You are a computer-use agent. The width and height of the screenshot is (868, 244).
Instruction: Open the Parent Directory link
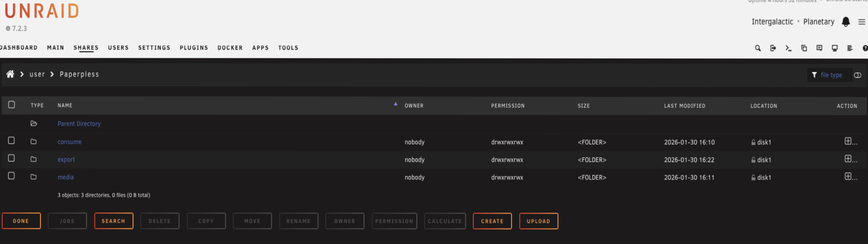click(79, 124)
